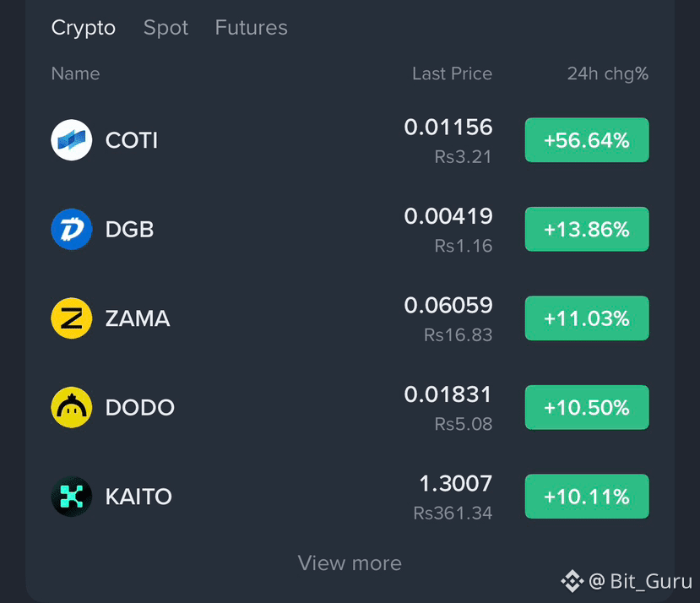Tap the +13.86% change badge for DGB

(587, 229)
